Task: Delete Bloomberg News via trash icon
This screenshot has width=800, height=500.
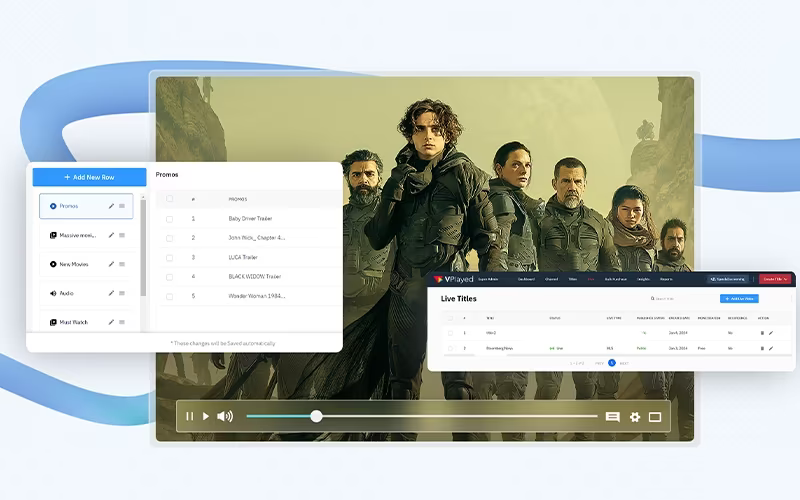Action: [762, 348]
